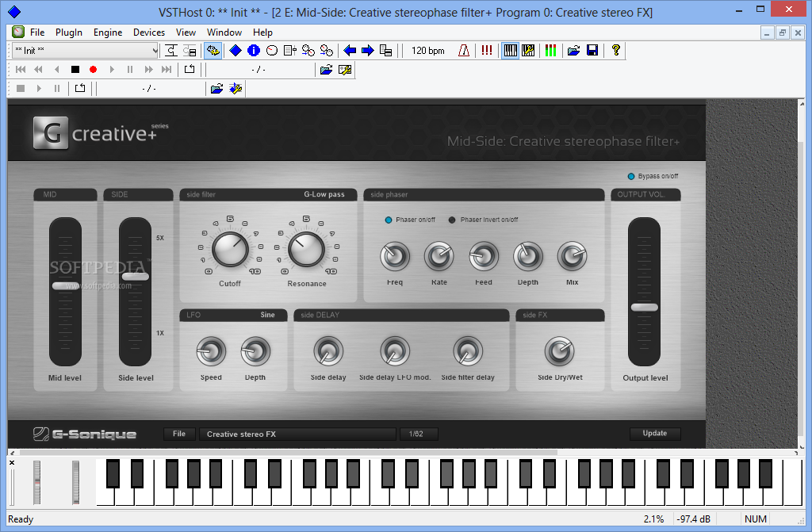Click the blue floppy disk save icon
This screenshot has height=532, width=812.
pos(592,50)
